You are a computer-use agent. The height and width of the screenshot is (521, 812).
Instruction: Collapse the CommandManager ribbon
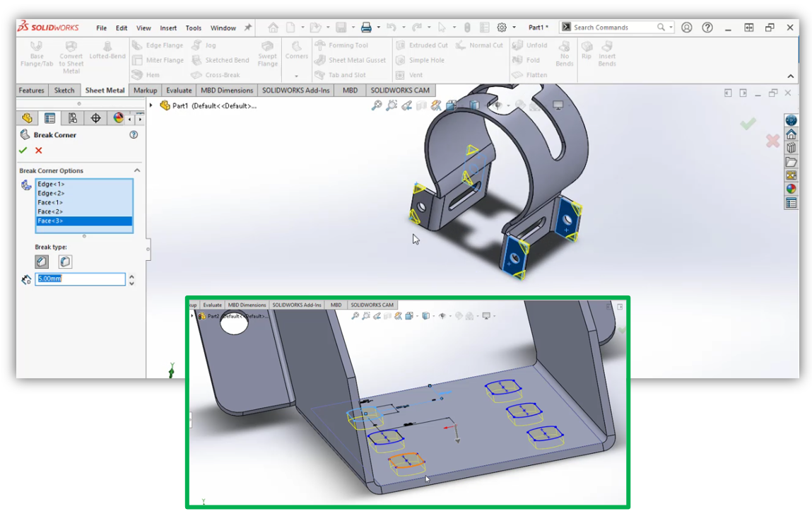point(790,76)
